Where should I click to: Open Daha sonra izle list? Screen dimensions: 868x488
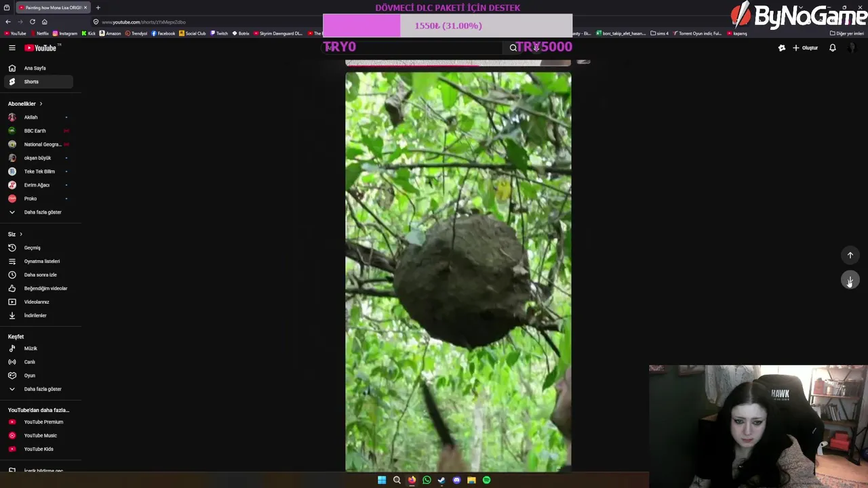click(x=38, y=274)
